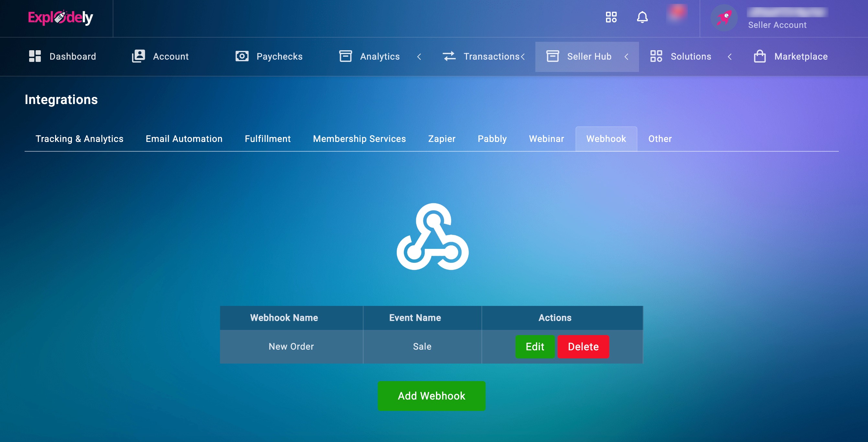The width and height of the screenshot is (868, 442).
Task: Click the Add Webhook button
Action: (431, 396)
